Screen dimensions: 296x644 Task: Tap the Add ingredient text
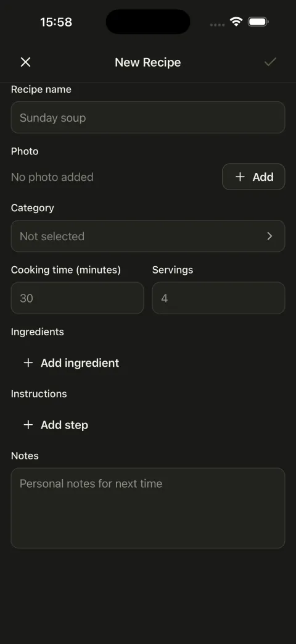(x=80, y=362)
